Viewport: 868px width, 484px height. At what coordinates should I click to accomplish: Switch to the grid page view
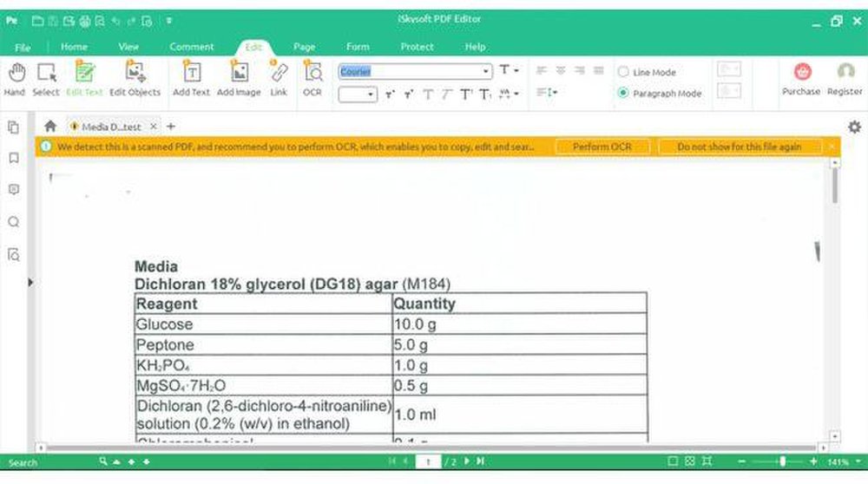(x=690, y=461)
